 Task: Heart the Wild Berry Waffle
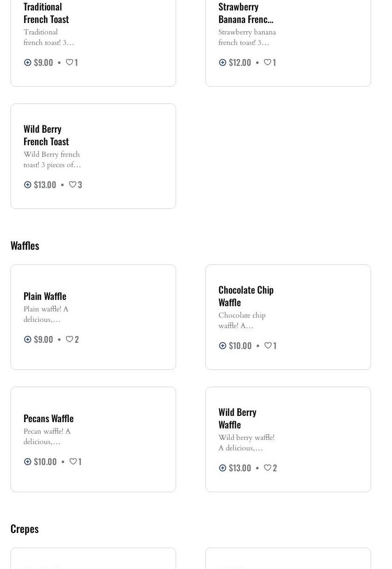coord(267,468)
